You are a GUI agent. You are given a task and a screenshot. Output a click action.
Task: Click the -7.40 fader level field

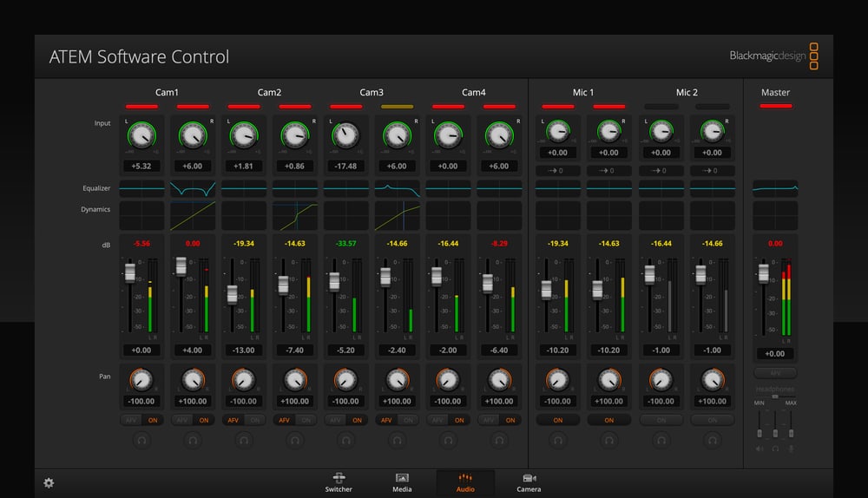tap(295, 351)
